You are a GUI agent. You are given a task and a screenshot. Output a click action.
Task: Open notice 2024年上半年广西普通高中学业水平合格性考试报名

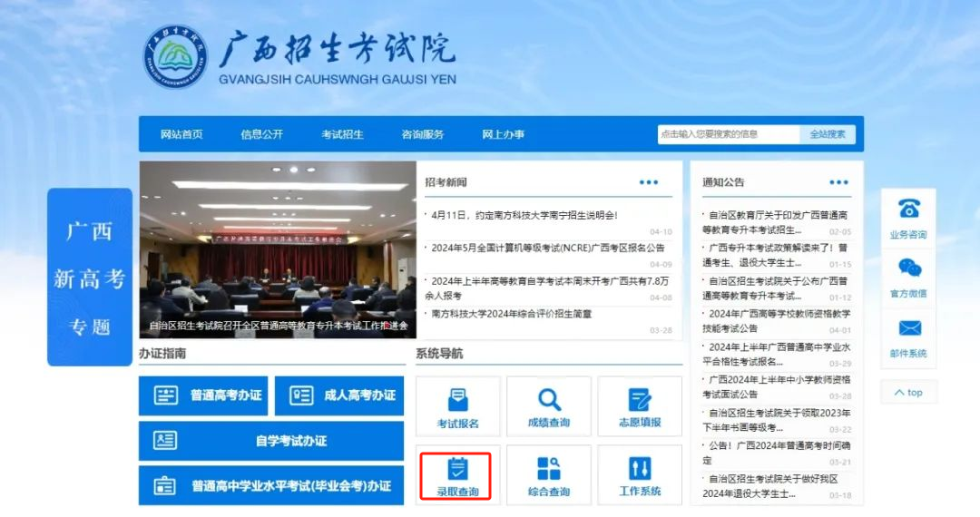coord(776,354)
